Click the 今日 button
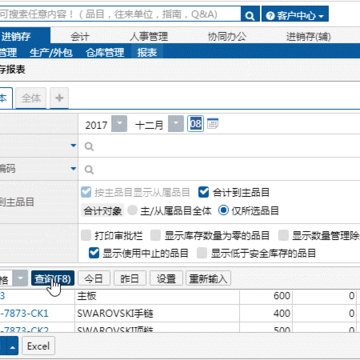 point(94,278)
